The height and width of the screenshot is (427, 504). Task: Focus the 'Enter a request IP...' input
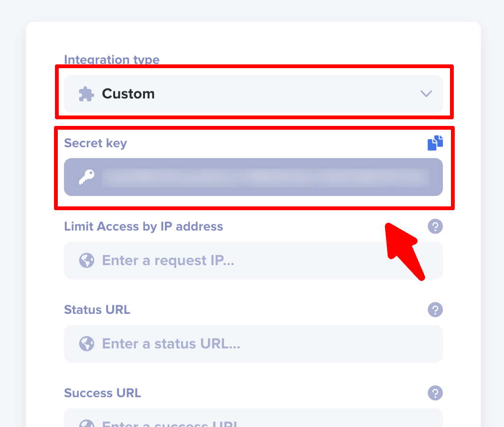coord(265,260)
